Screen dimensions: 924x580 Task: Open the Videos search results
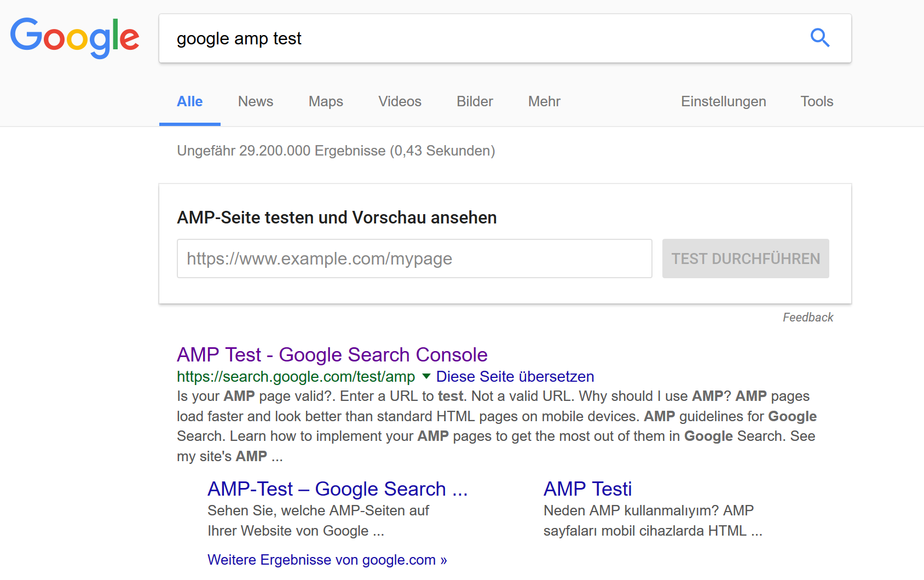coord(400,101)
